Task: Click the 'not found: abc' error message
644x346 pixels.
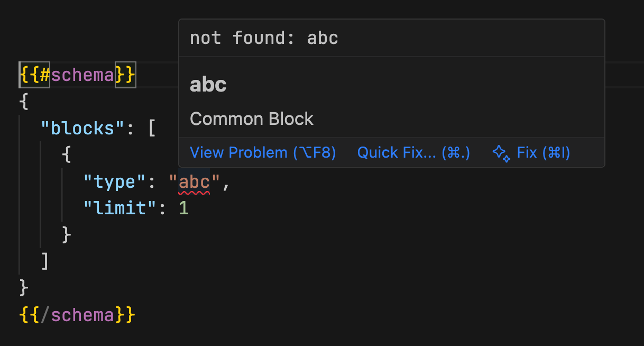Action: pos(264,38)
